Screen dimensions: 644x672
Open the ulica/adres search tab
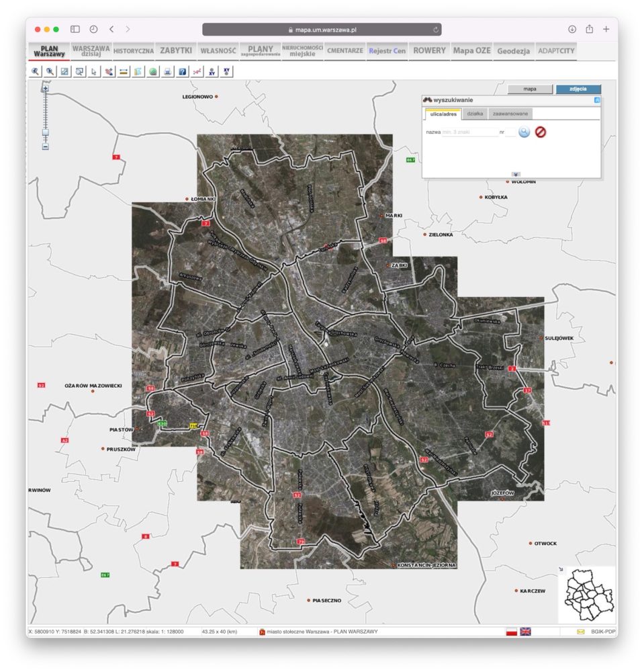coord(443,114)
